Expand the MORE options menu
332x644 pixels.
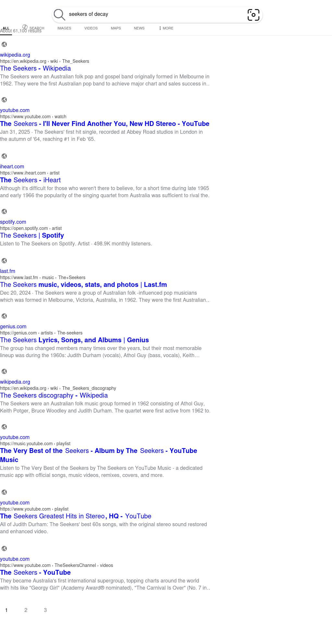[166, 28]
